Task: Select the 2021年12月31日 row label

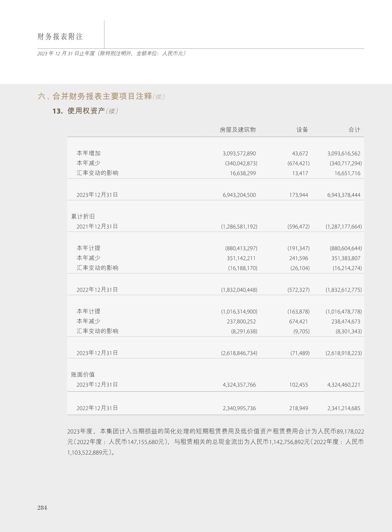Action: point(97,226)
